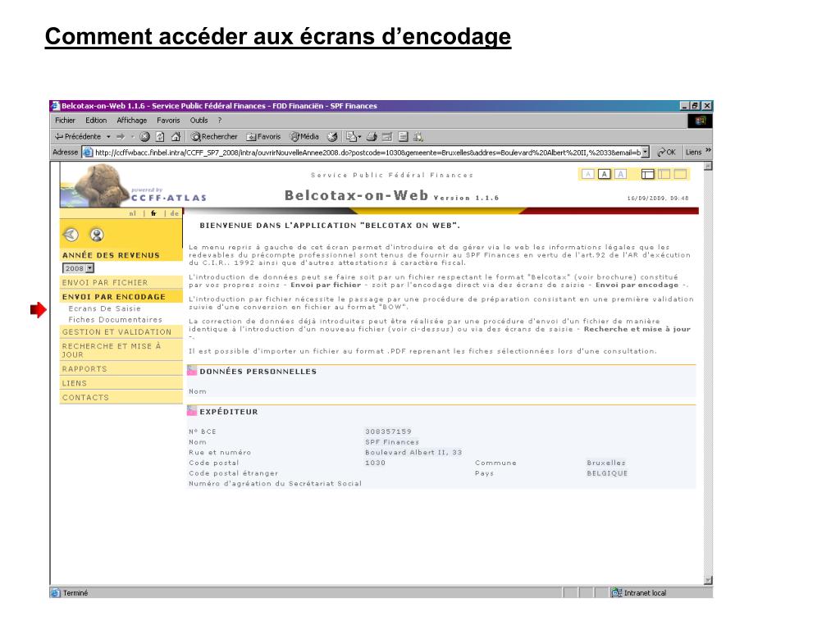Open Gestion et validation in sidebar
The image size is (840, 630).
(x=121, y=331)
